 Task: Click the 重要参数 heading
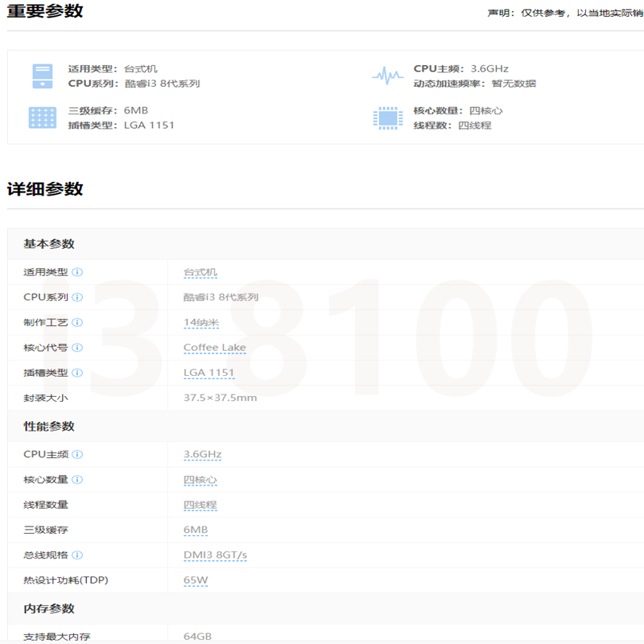pos(45,10)
